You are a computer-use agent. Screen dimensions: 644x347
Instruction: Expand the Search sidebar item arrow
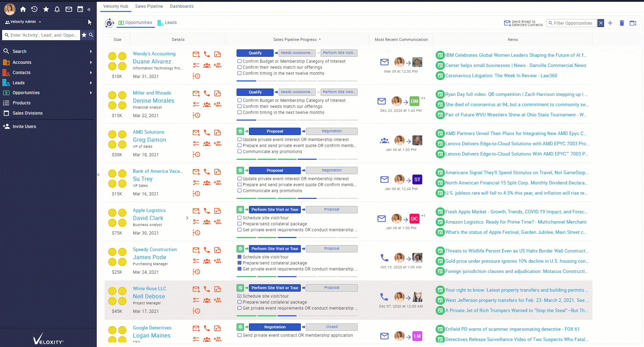[x=91, y=51]
